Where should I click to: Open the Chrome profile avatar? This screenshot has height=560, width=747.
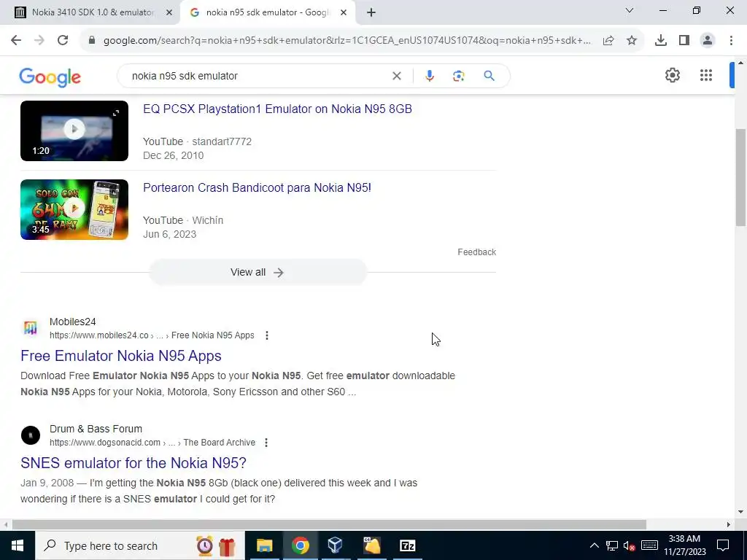coord(708,41)
